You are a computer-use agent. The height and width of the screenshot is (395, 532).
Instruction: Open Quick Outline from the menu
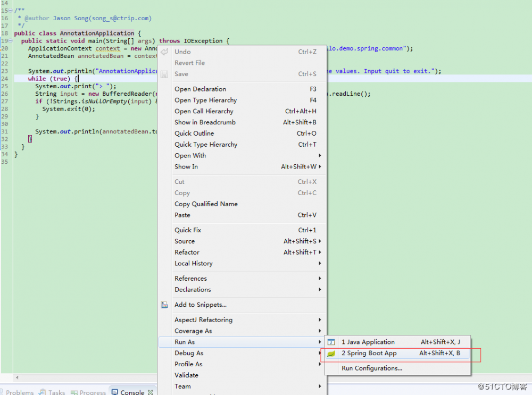pos(242,133)
